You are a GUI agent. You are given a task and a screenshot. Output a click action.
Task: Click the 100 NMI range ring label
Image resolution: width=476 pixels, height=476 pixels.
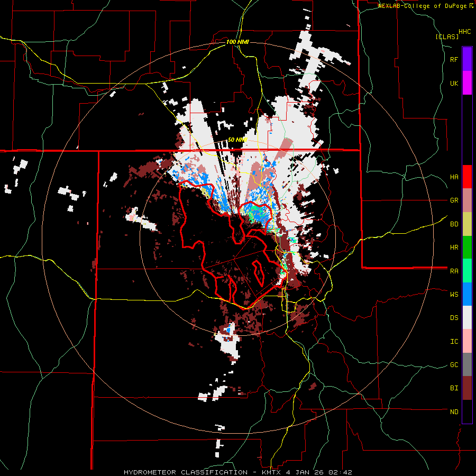click(237, 42)
